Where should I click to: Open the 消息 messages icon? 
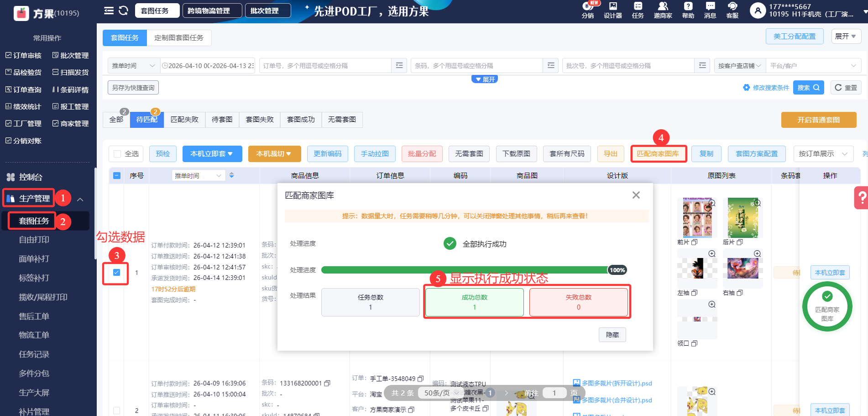[x=710, y=10]
